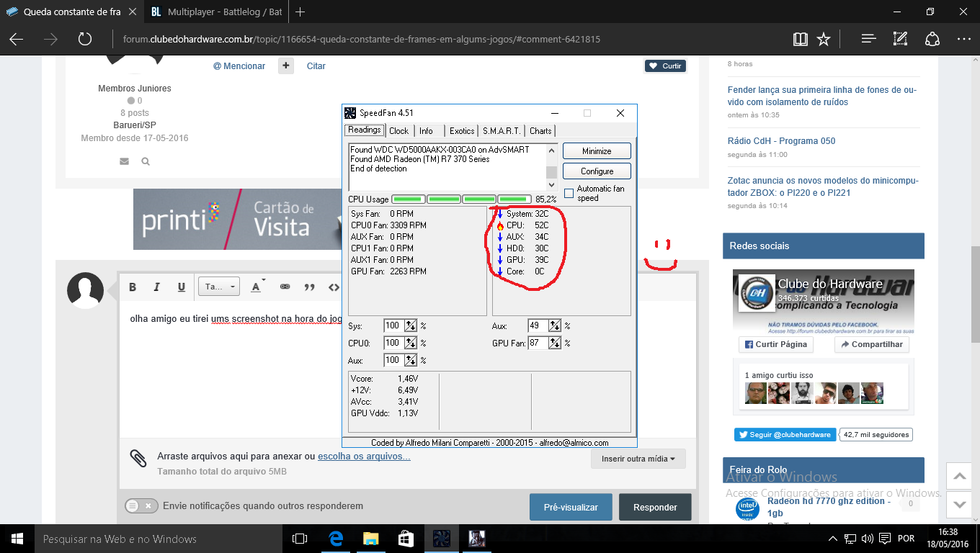Make a web note in Edge
The width and height of the screenshot is (980, 553).
pyautogui.click(x=900, y=39)
